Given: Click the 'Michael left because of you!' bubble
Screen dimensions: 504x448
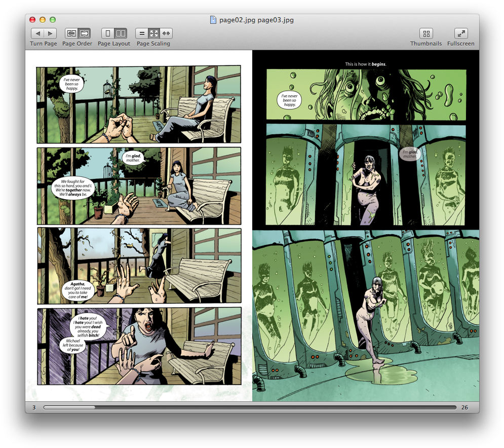Looking at the screenshot, I should click(x=72, y=345).
